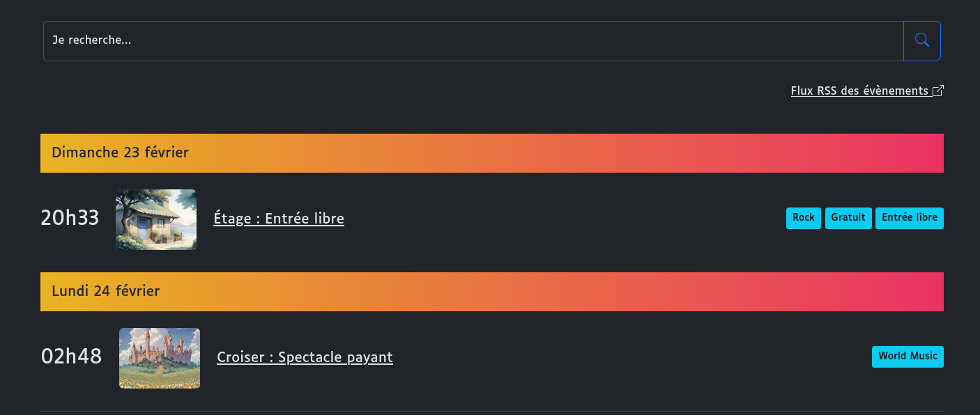Select the Dimanche 23 février date header
980x415 pixels.
(x=492, y=153)
